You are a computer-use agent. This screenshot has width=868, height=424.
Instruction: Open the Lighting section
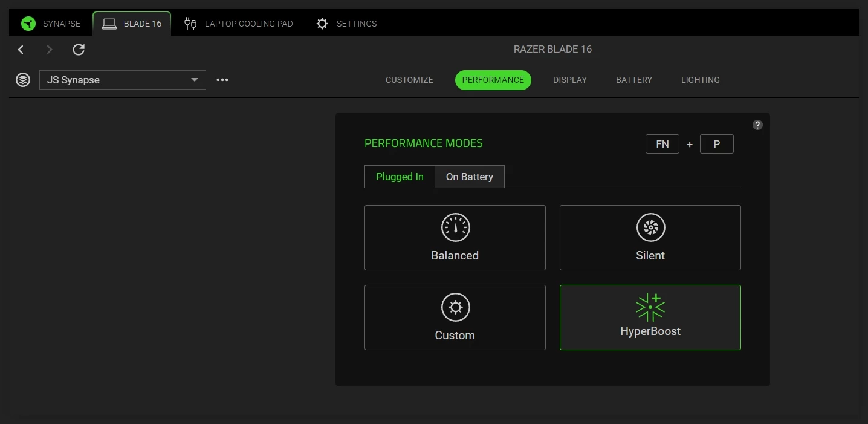701,80
